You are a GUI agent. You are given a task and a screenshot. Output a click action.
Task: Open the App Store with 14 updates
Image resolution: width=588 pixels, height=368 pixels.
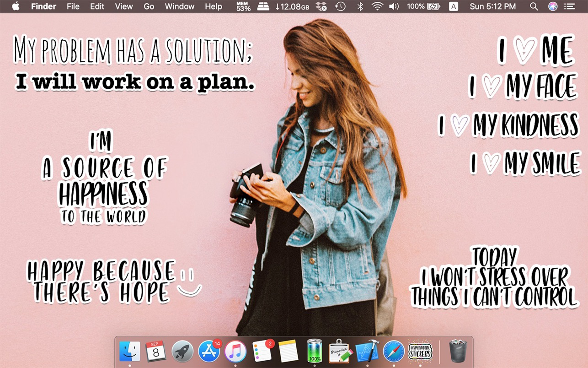pyautogui.click(x=209, y=352)
